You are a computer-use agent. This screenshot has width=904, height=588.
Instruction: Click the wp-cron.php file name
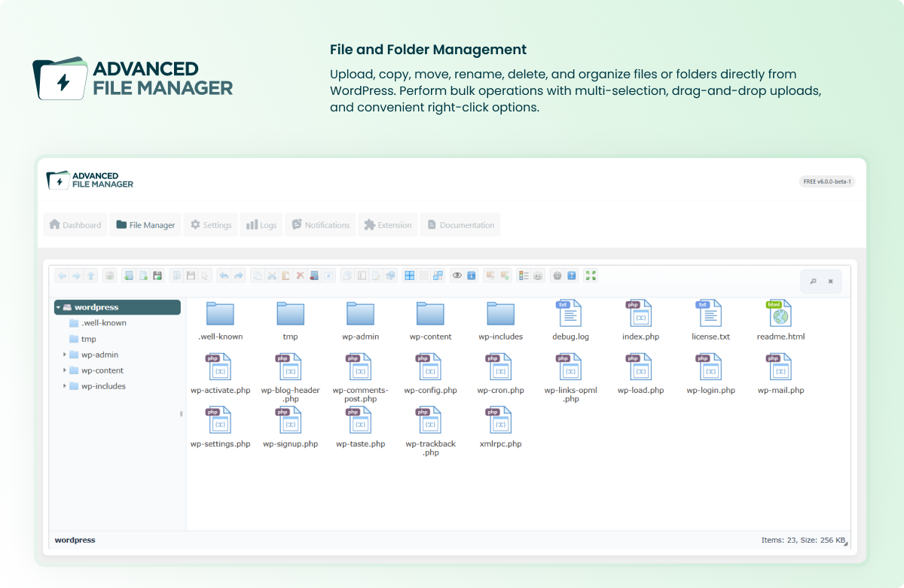click(x=501, y=391)
